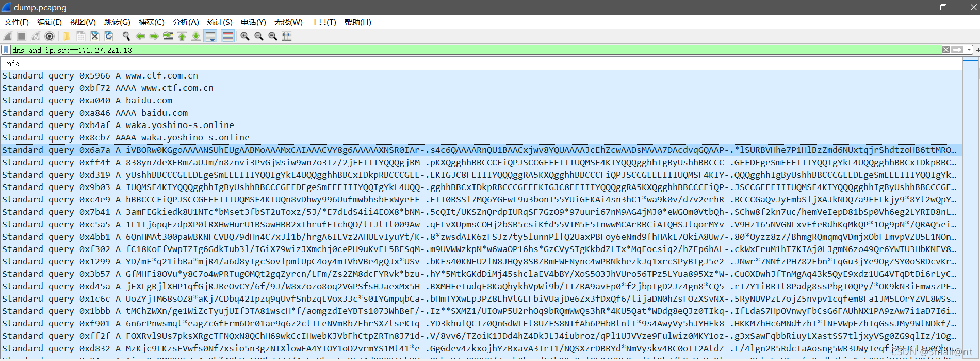Select the highlighted 0x6a7a query row

[x=481, y=150]
